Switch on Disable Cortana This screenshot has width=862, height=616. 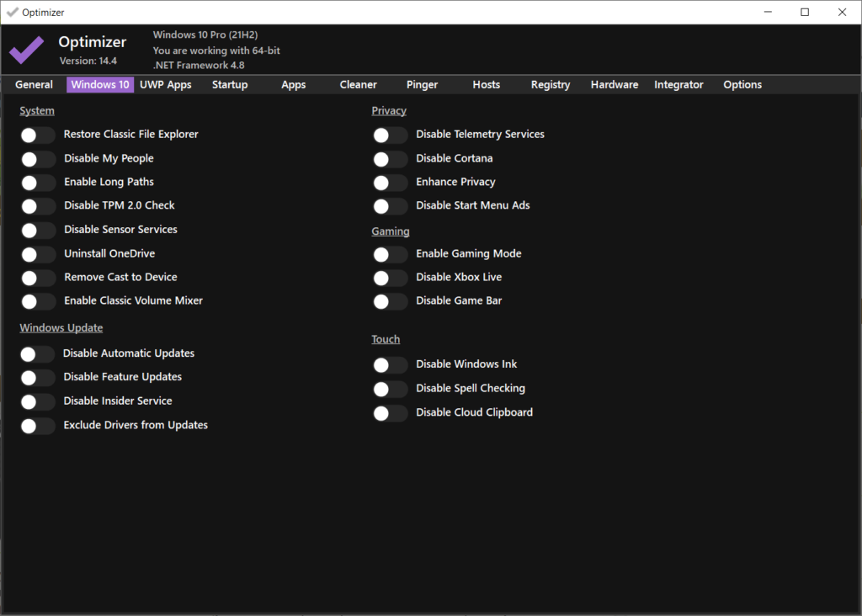[x=390, y=159]
